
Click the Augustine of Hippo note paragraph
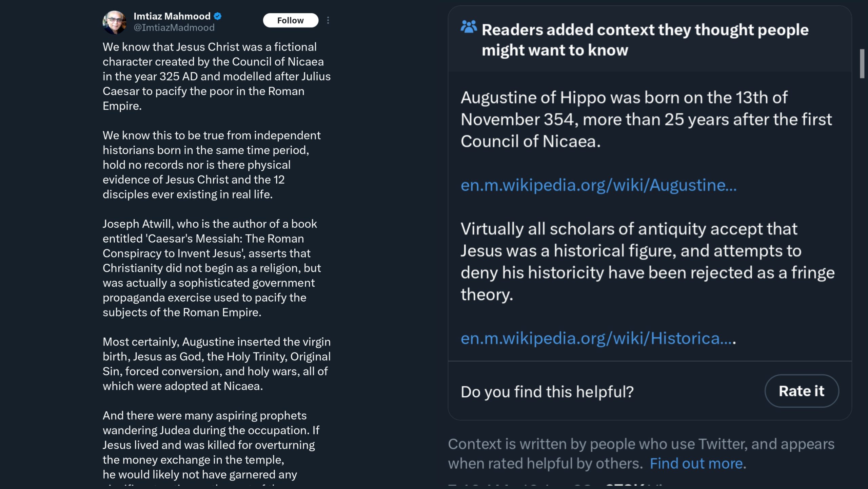(x=646, y=119)
